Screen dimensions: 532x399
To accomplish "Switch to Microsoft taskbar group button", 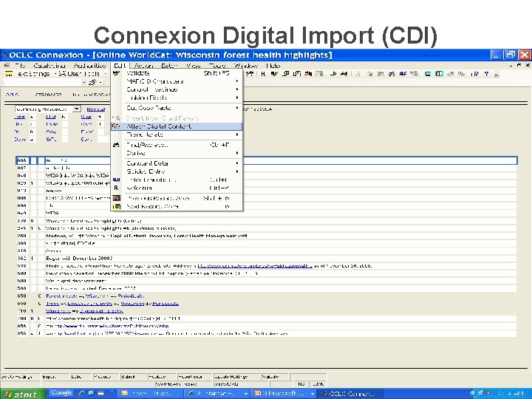I will pos(284,394).
